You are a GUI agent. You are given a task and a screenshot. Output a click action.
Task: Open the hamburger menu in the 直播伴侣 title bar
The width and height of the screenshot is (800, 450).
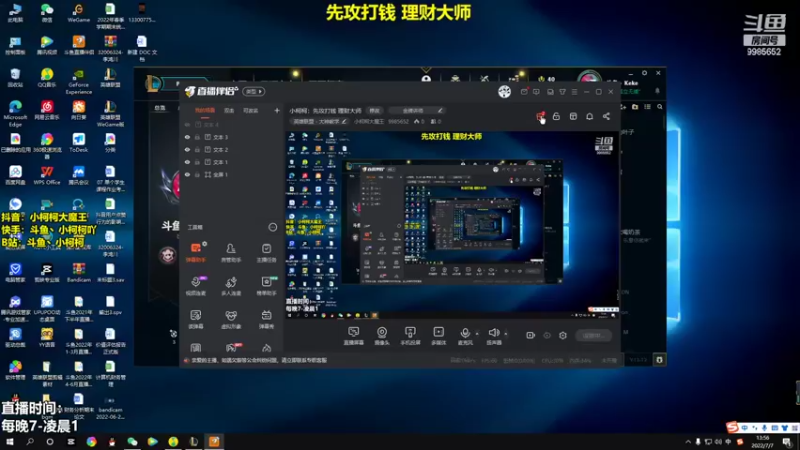click(574, 92)
